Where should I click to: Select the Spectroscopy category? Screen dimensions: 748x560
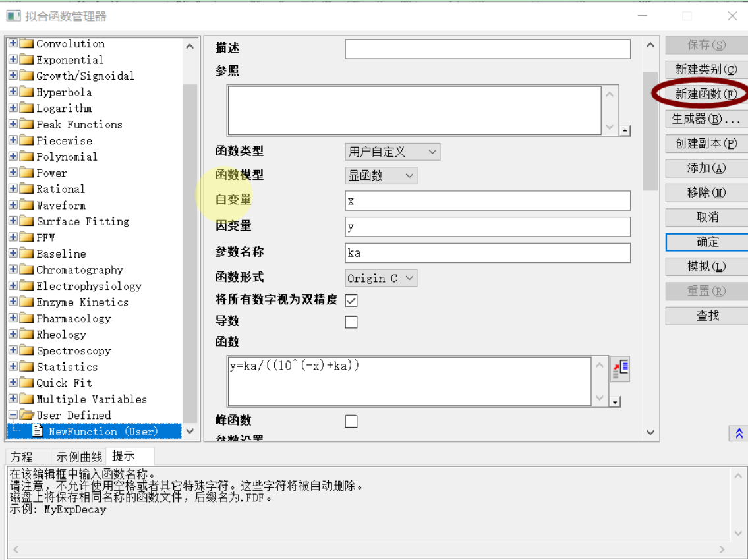74,350
